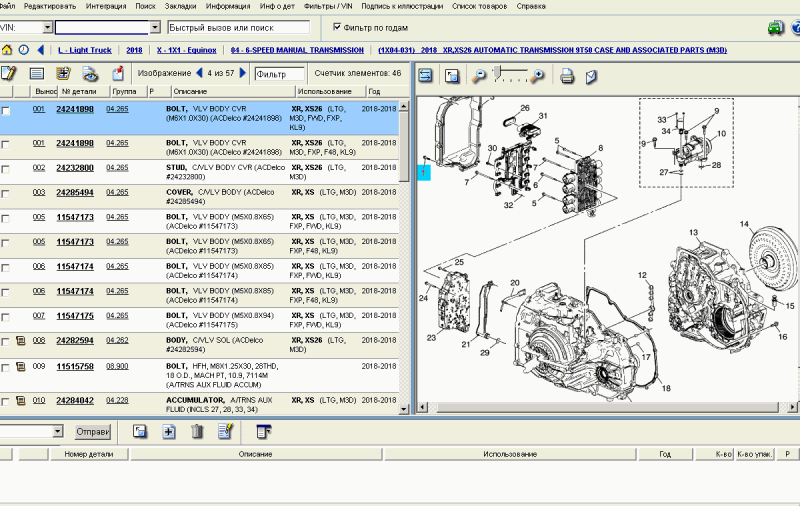Viewport: 800px width, 506px height.
Task: Add item with plus icon in bottom toolbar
Action: (x=169, y=432)
